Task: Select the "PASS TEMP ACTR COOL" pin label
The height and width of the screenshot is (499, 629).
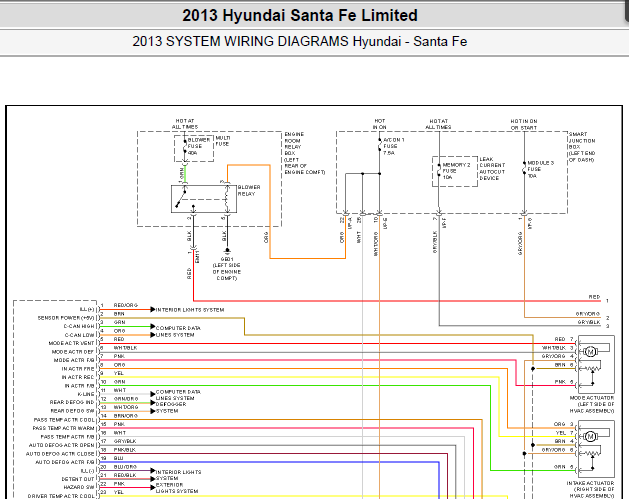Action: point(64,420)
